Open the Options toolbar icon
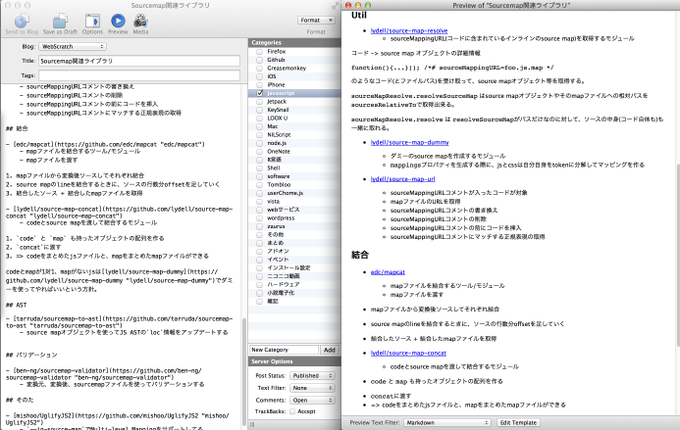Screen dimensions: 680x430 [x=92, y=21]
